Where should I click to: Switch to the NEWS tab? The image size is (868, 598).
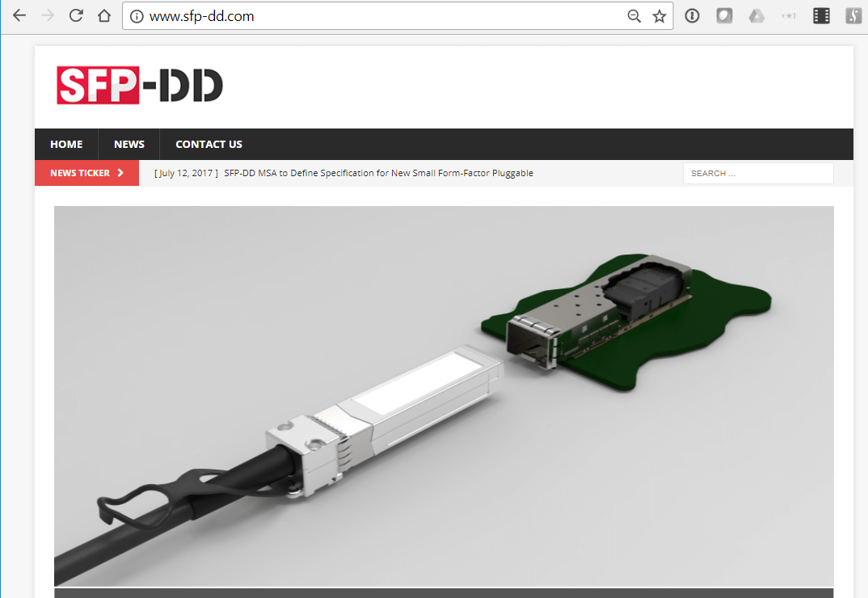point(129,144)
